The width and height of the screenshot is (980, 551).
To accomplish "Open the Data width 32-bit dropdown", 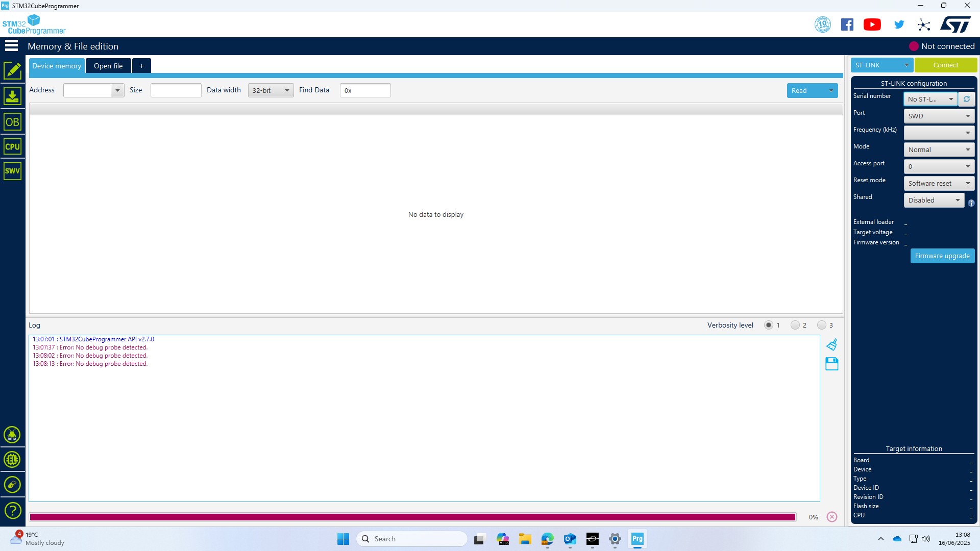I will (x=271, y=90).
